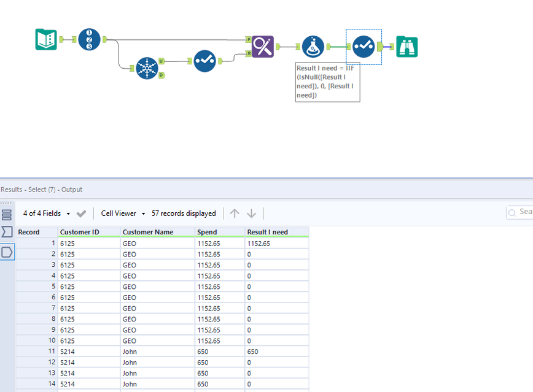The image size is (533, 392).
Task: Click the apply checkmark next to Fields
Action: [81, 213]
